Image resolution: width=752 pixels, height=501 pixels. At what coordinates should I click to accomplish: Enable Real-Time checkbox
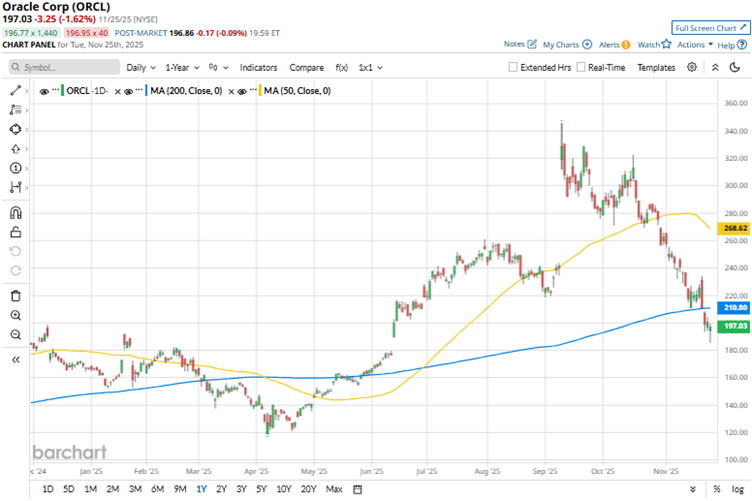[x=581, y=67]
